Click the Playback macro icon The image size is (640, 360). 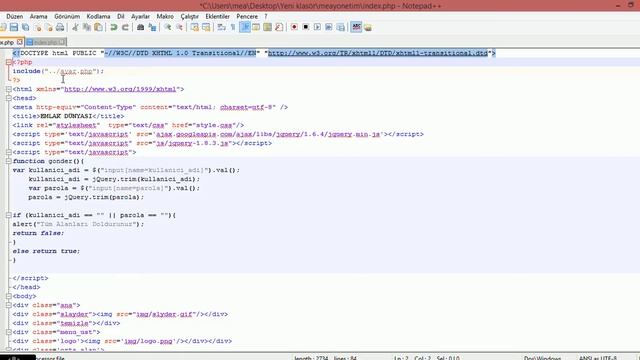tap(317, 27)
